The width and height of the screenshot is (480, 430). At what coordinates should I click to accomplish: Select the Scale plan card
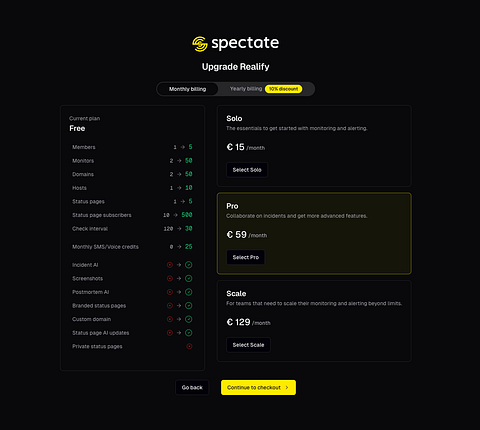314,321
